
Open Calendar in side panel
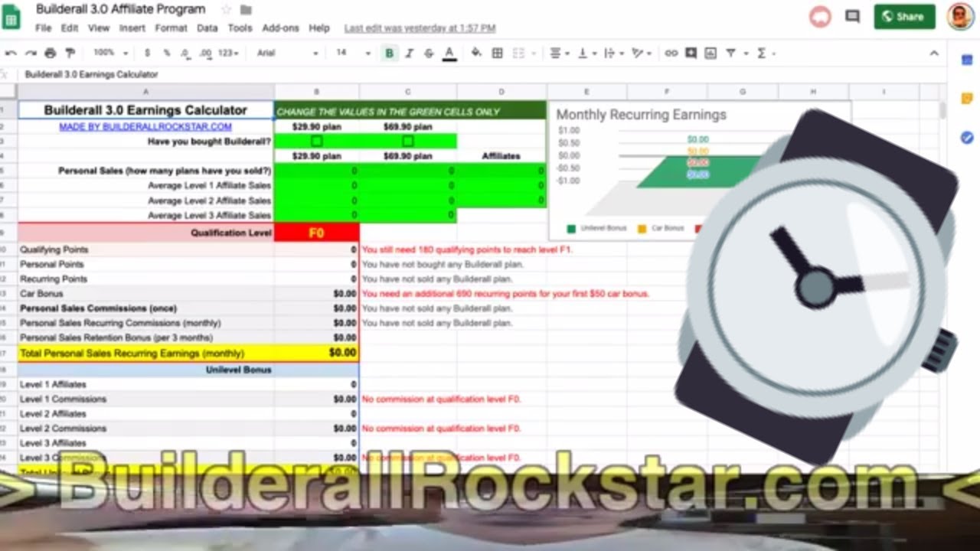(966, 60)
